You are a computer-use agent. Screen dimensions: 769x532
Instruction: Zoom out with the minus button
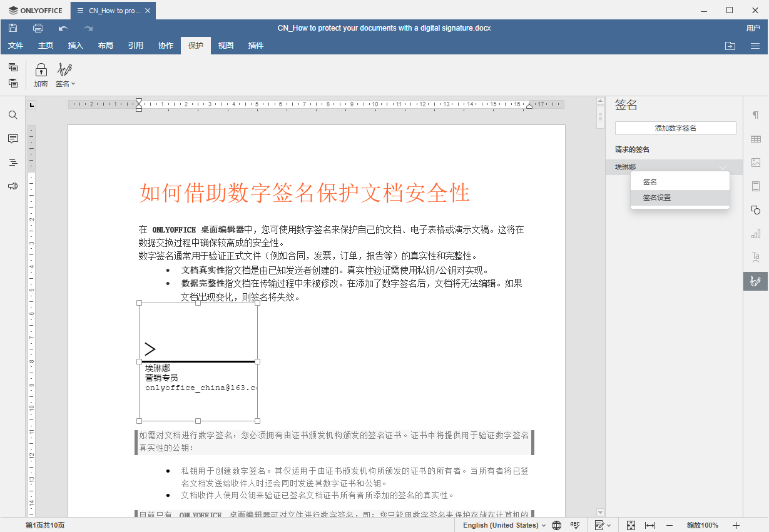pos(669,525)
